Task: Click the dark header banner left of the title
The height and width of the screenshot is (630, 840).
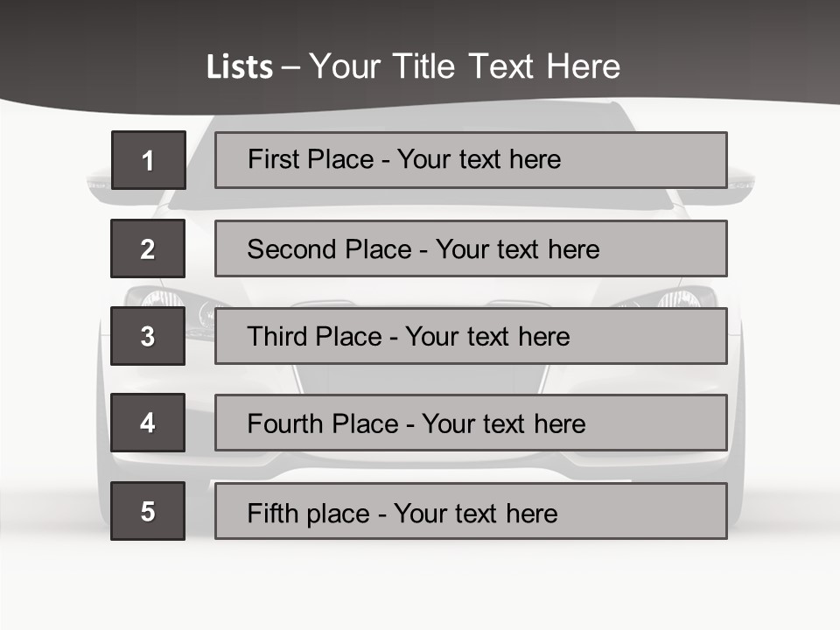Action: coord(96,52)
